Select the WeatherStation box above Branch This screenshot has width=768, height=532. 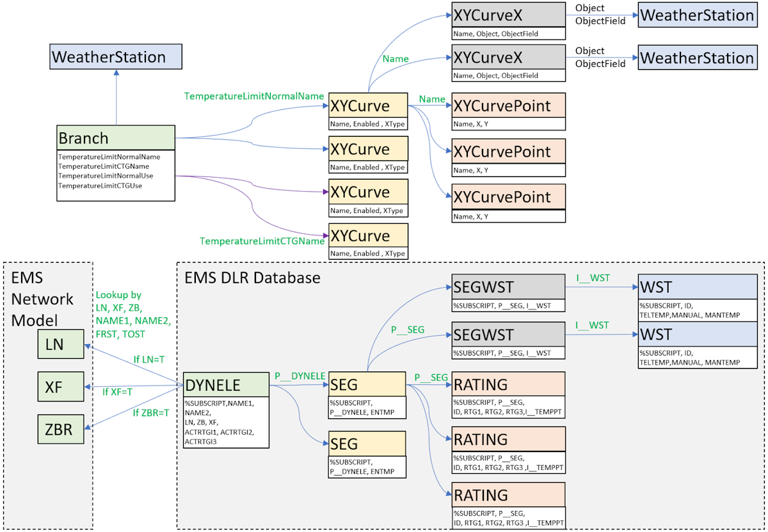(116, 57)
